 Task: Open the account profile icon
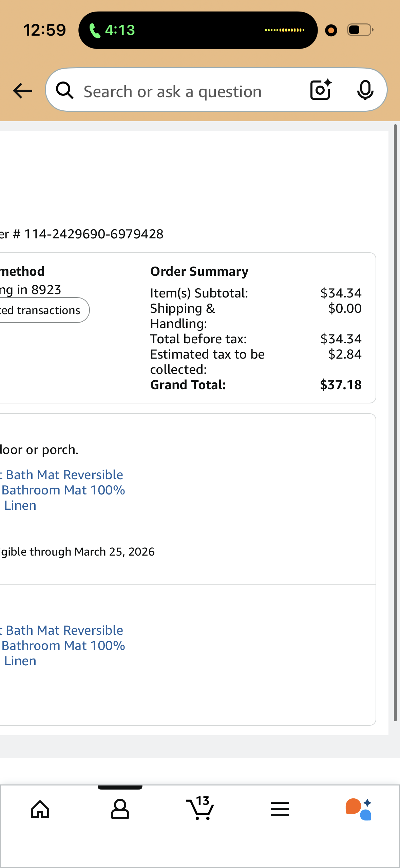[120, 809]
